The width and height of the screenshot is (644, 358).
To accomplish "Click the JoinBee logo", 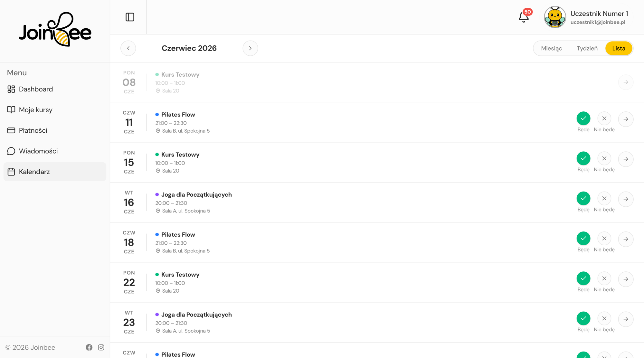I will coord(55,30).
